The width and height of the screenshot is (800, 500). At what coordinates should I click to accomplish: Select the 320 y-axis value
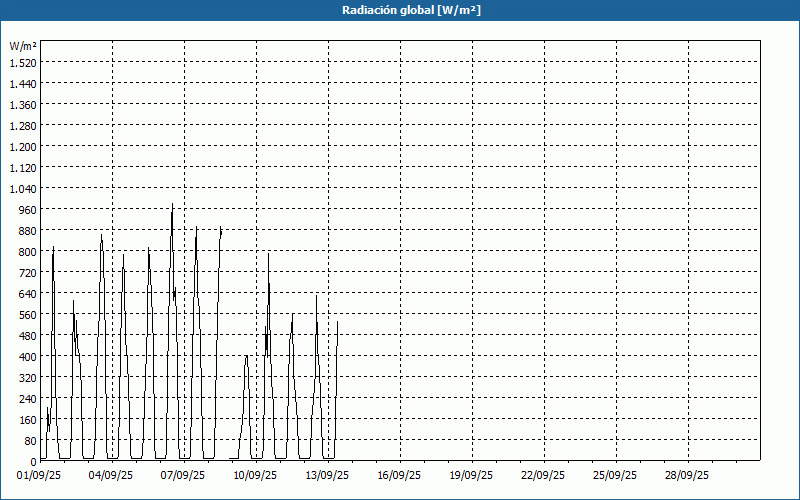28,378
